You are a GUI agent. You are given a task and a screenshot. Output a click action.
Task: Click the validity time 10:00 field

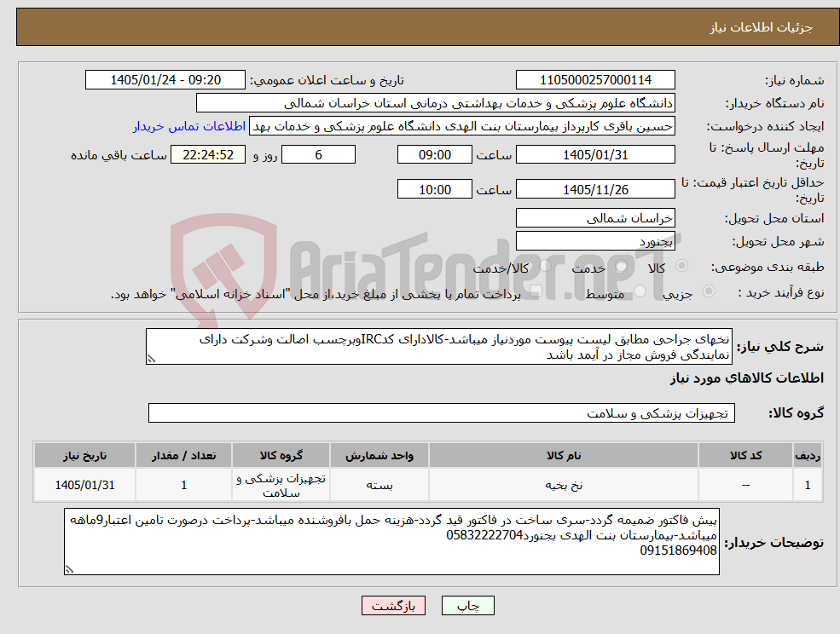pos(434,189)
